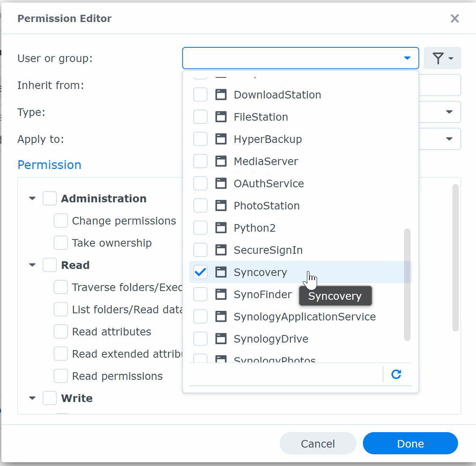Click the SynoFinder package icon
The height and width of the screenshot is (466, 476).
click(x=221, y=294)
